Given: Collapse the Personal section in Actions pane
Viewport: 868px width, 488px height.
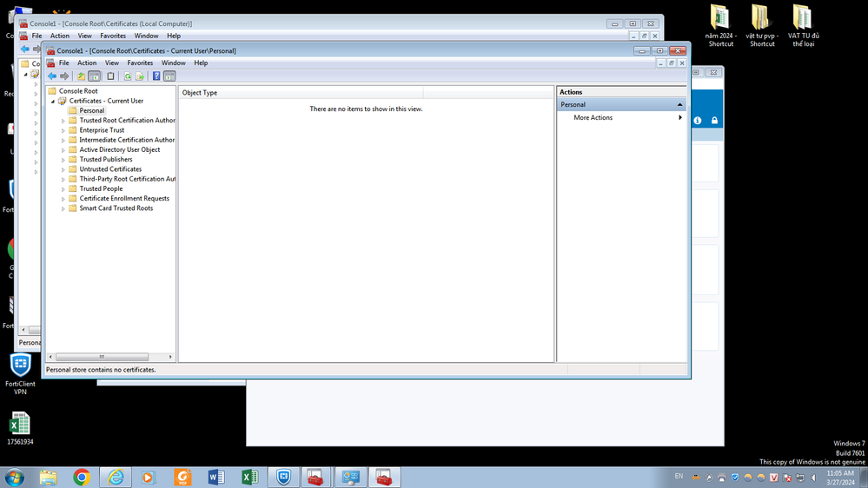Looking at the screenshot, I should pyautogui.click(x=679, y=104).
